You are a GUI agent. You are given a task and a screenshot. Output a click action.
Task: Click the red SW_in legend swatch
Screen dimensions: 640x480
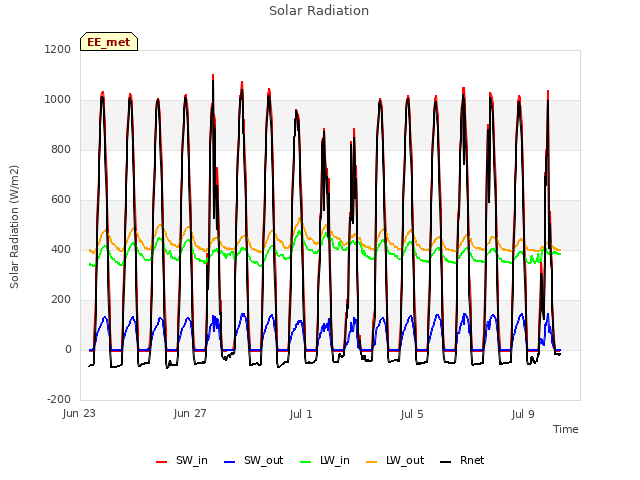point(162,461)
